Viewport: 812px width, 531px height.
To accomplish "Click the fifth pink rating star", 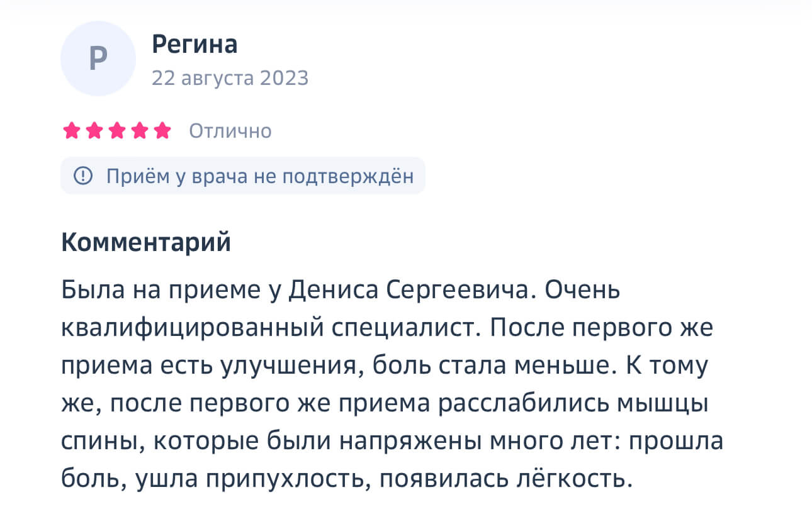I will pyautogui.click(x=162, y=131).
